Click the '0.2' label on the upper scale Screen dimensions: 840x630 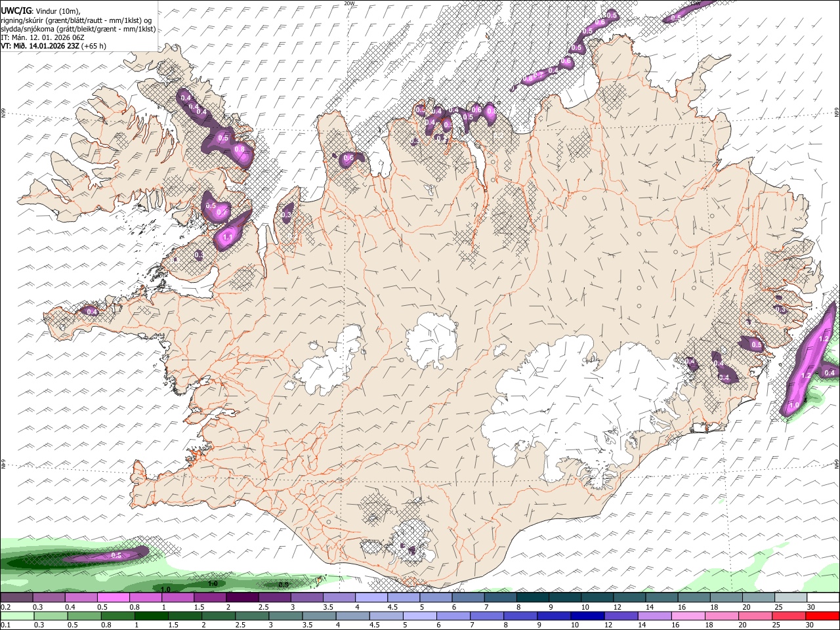[x=6, y=607]
